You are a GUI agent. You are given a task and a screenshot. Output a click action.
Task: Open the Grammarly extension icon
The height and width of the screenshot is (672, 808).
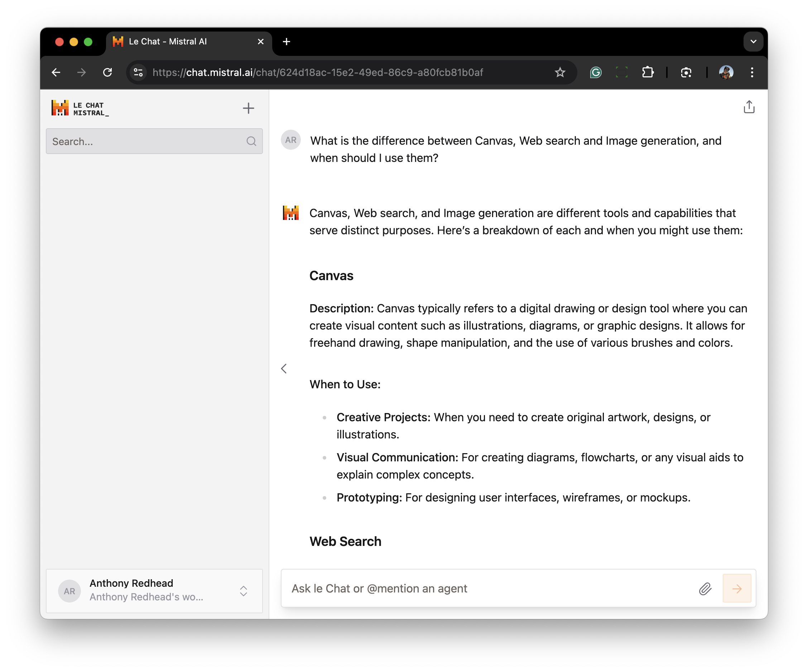(596, 72)
